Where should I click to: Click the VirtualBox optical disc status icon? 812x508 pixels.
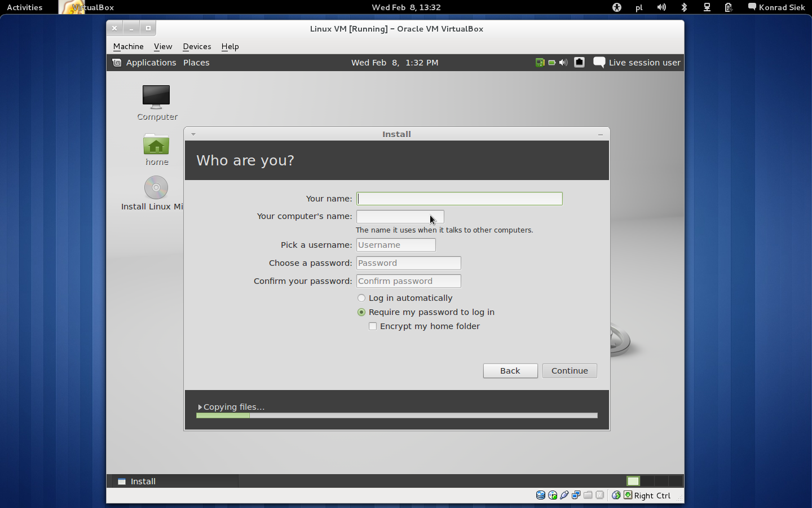coord(553,495)
